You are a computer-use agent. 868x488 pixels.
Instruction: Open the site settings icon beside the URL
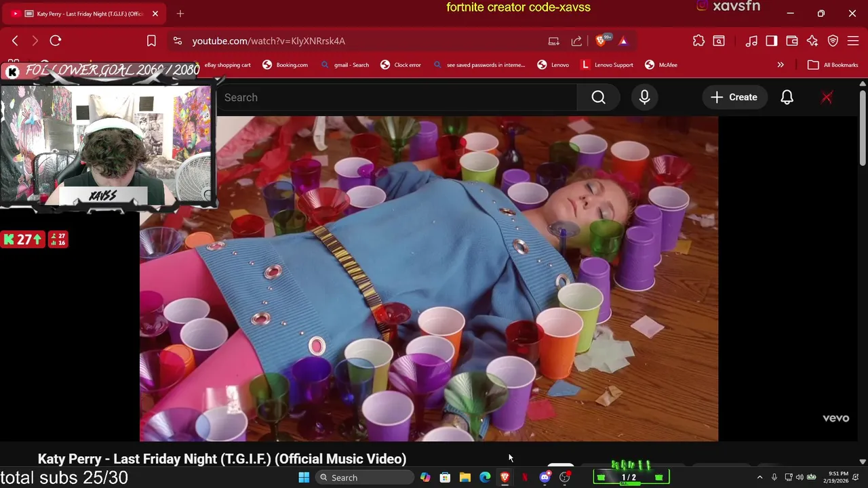point(178,41)
